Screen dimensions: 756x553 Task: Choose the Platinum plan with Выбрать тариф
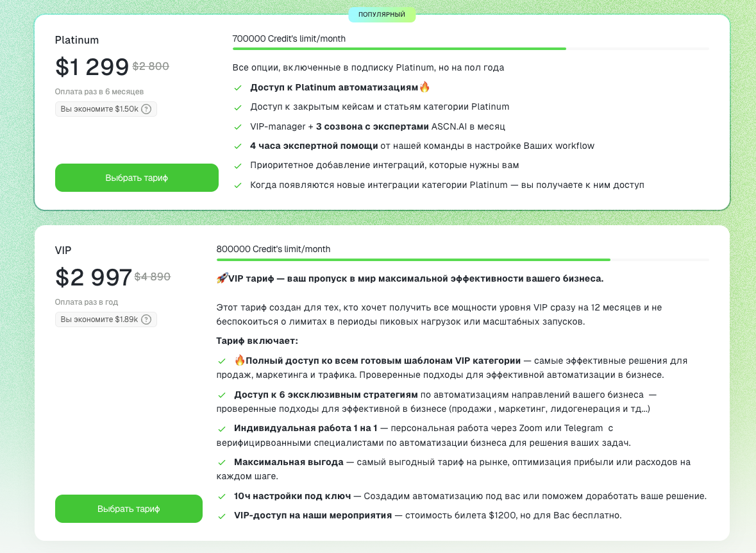click(137, 178)
